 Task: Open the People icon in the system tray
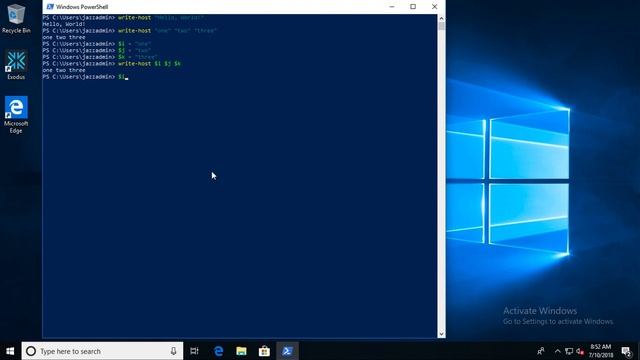(541, 351)
